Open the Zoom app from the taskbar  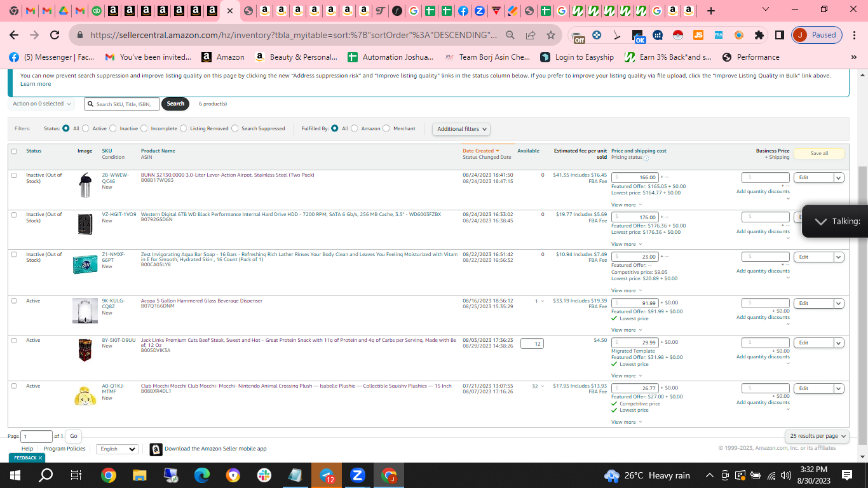pyautogui.click(x=358, y=475)
